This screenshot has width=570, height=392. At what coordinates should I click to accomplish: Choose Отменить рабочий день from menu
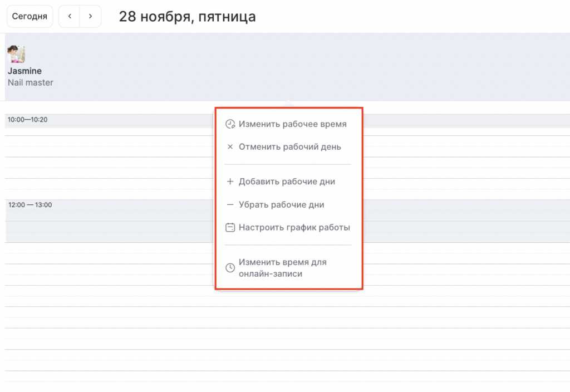(x=289, y=148)
